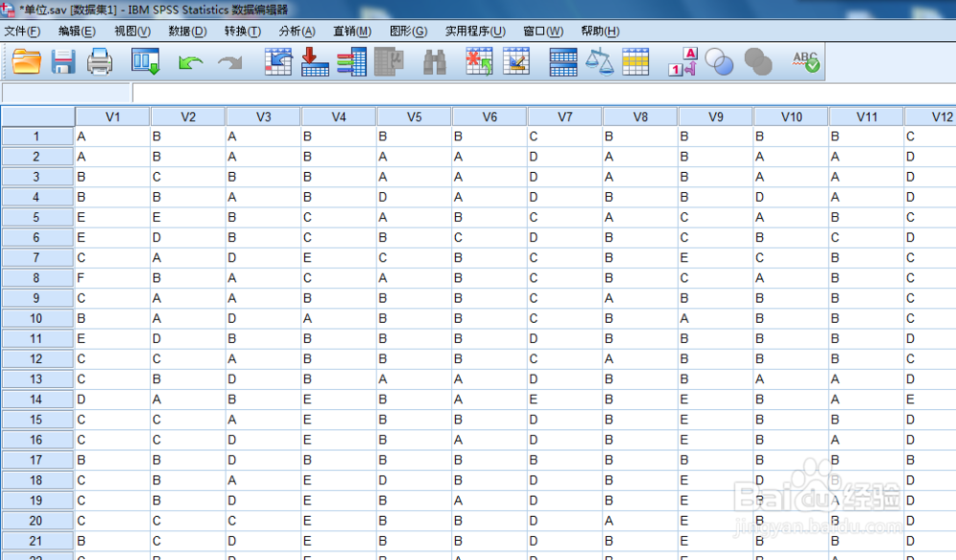The height and width of the screenshot is (560, 956).
Task: Select the V3 column header
Action: tap(264, 117)
